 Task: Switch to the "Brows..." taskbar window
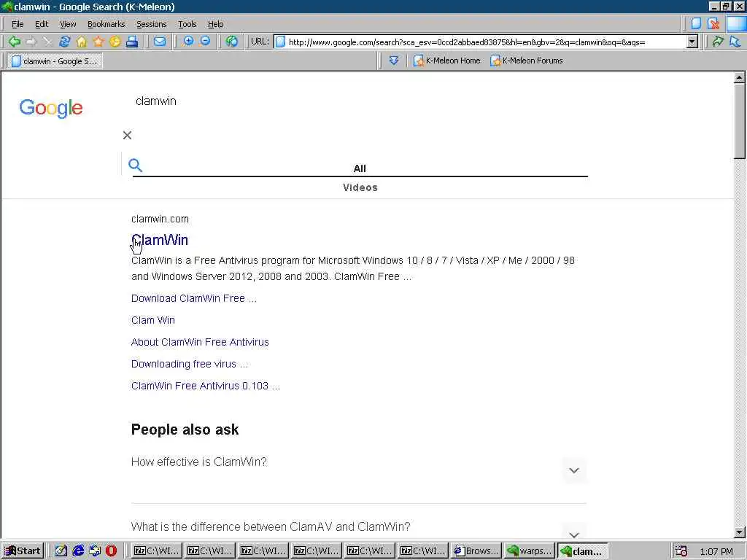pos(475,551)
